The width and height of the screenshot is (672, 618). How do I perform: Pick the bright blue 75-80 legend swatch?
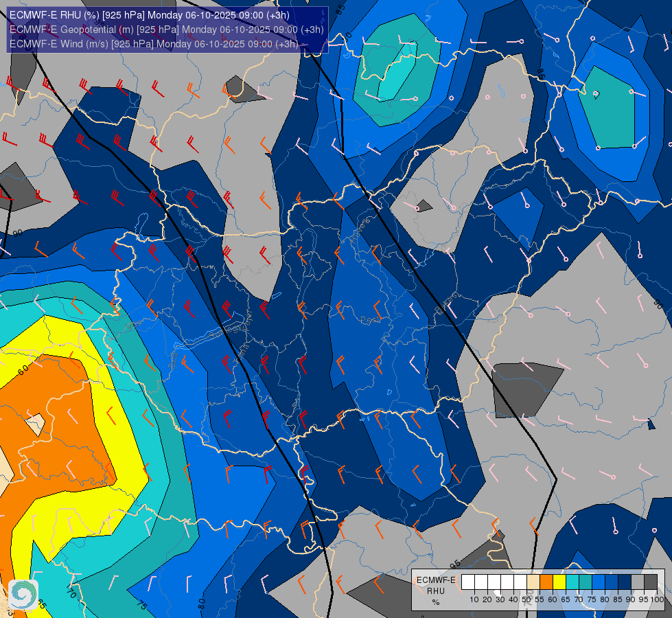coord(599,582)
